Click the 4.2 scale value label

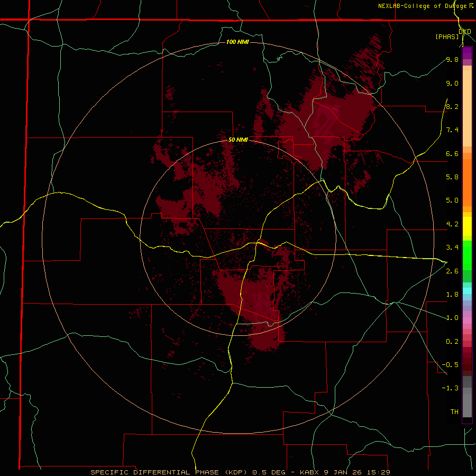click(452, 224)
